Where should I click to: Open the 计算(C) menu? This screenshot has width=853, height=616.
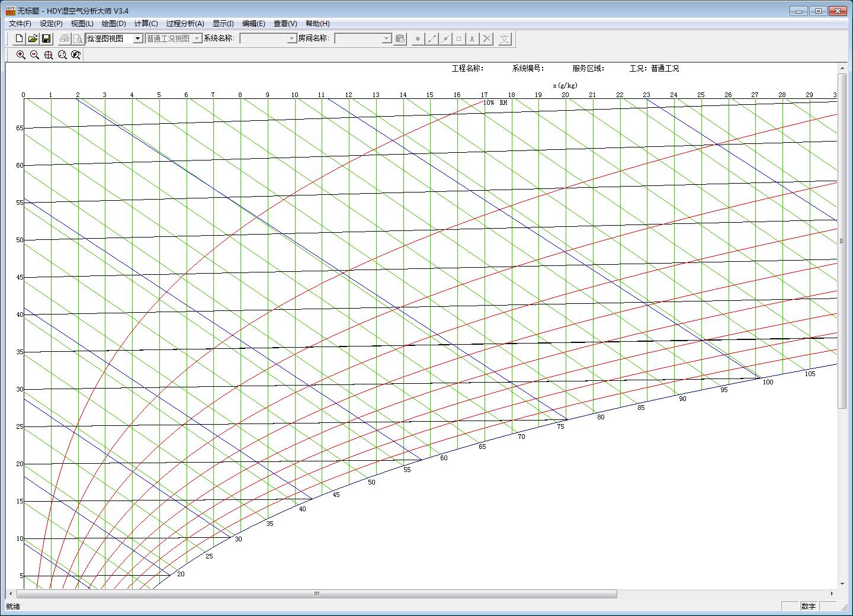146,24
